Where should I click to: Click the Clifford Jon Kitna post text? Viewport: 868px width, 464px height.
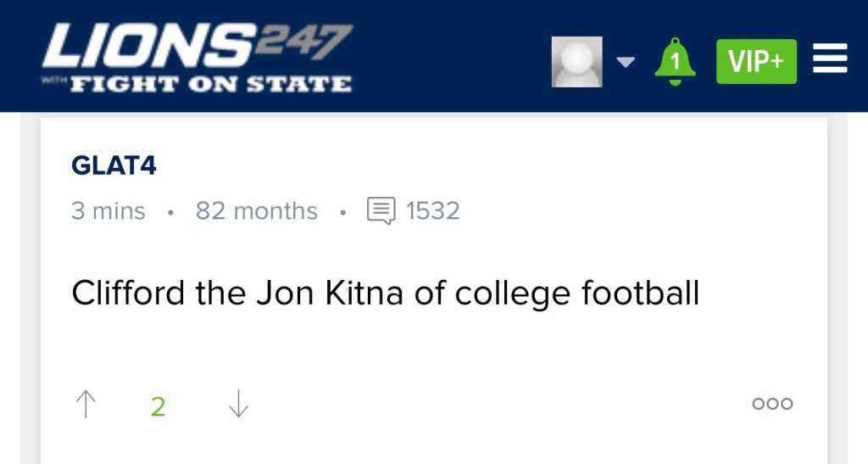coord(385,293)
